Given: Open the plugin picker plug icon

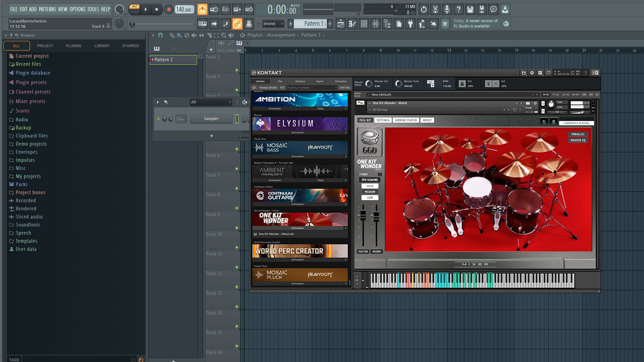Looking at the screenshot, I should [410, 24].
